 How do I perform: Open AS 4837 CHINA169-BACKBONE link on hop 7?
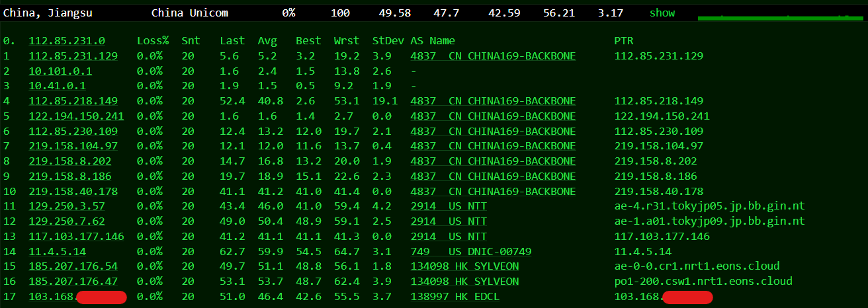pos(493,146)
